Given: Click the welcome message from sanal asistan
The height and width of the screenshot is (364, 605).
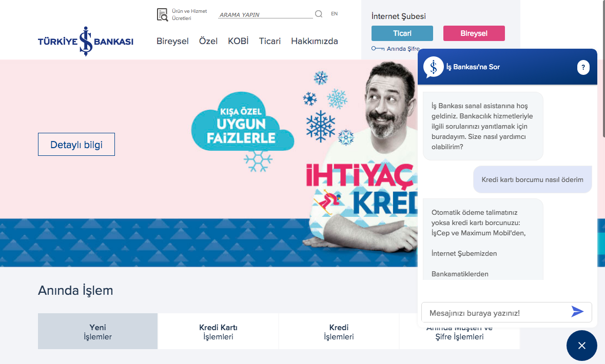Looking at the screenshot, I should tap(483, 126).
